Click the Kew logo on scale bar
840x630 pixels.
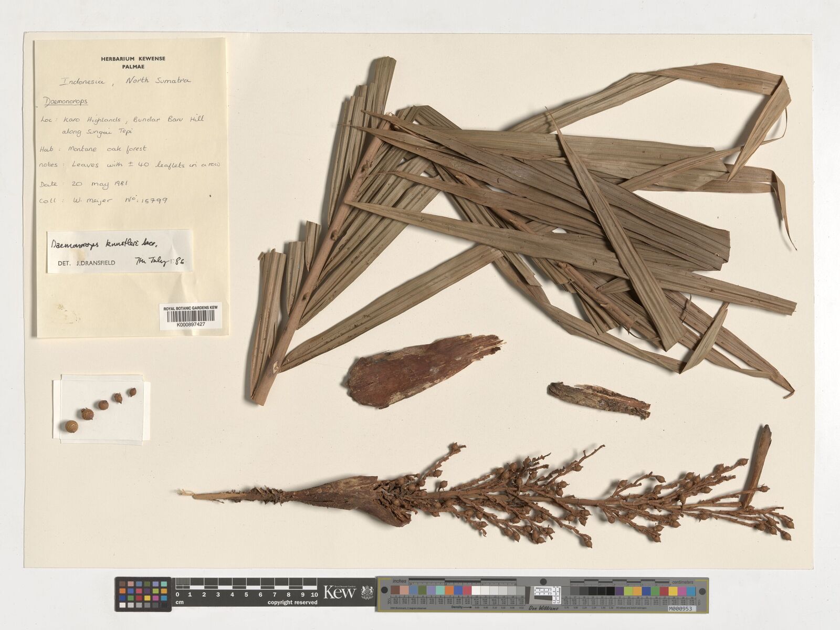tap(340, 592)
